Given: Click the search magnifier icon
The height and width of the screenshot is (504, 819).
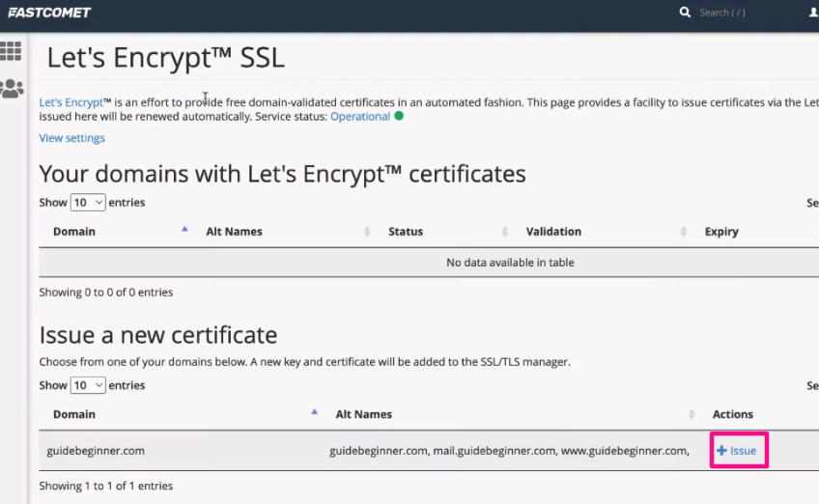Looking at the screenshot, I should 685,12.
